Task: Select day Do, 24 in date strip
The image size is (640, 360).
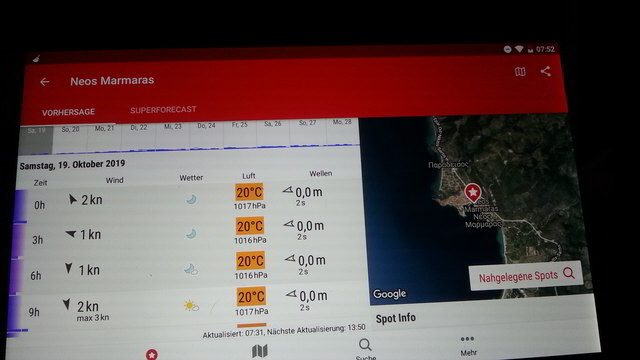Action: point(206,126)
